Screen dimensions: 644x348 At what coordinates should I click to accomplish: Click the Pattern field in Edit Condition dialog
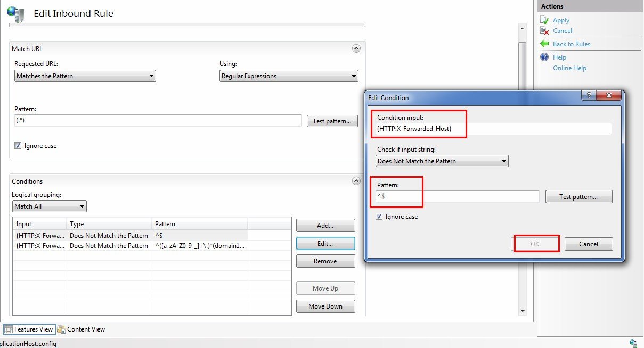(x=458, y=197)
